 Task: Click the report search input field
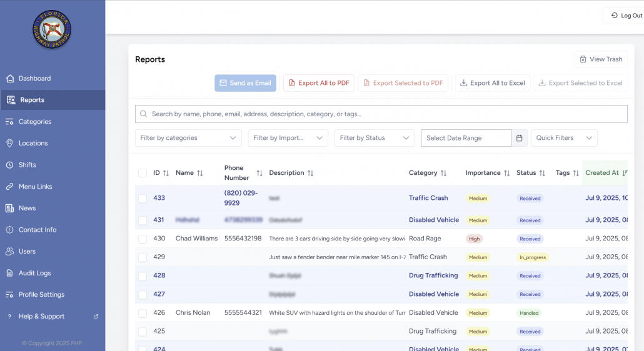click(x=381, y=114)
